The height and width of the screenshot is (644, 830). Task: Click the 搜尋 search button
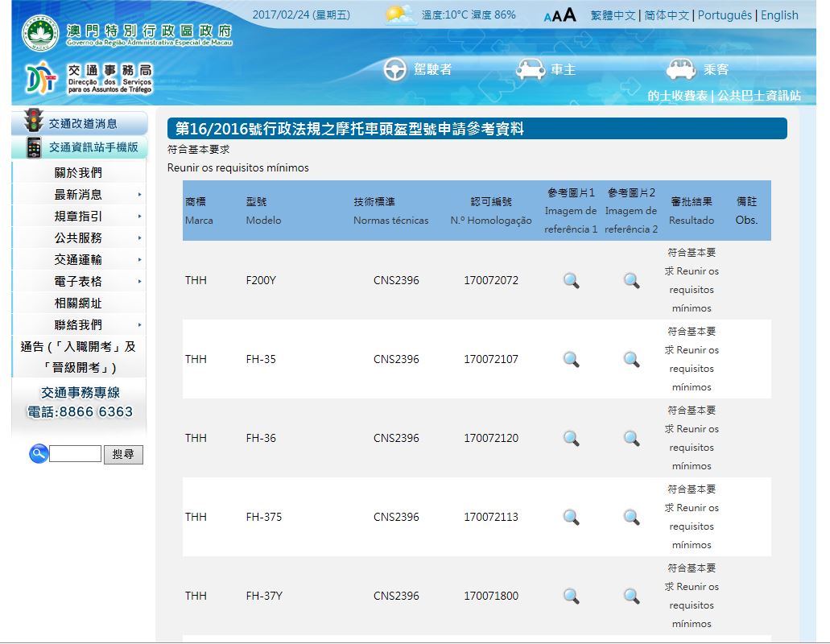click(123, 455)
